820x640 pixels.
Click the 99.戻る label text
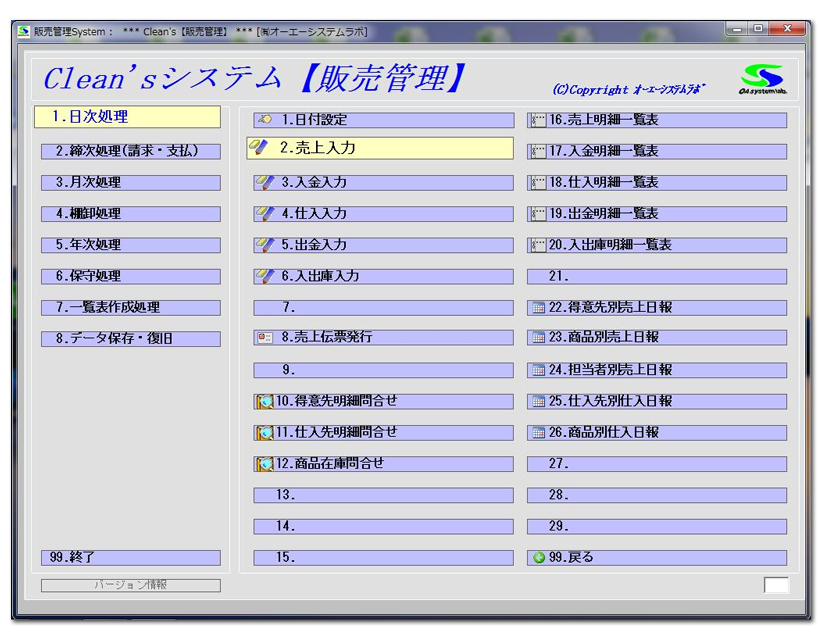pos(571,557)
